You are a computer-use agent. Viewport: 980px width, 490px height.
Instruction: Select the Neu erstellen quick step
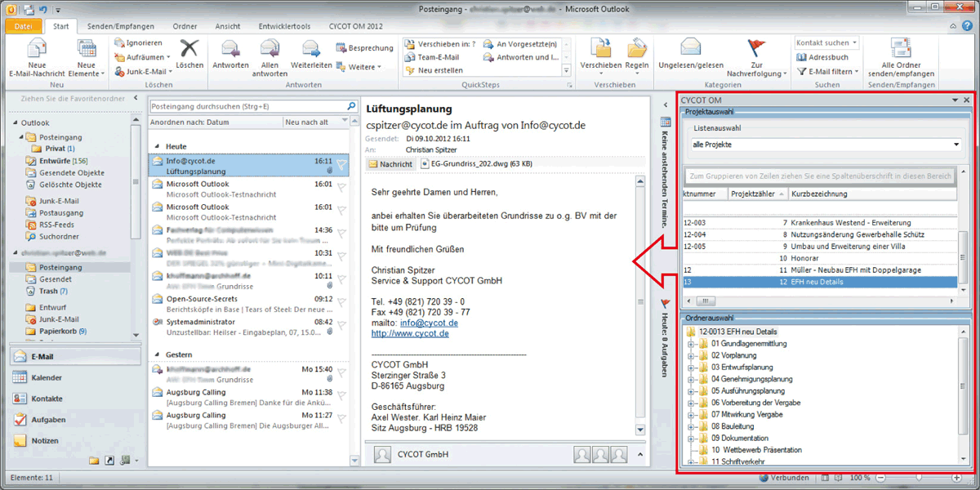434,70
